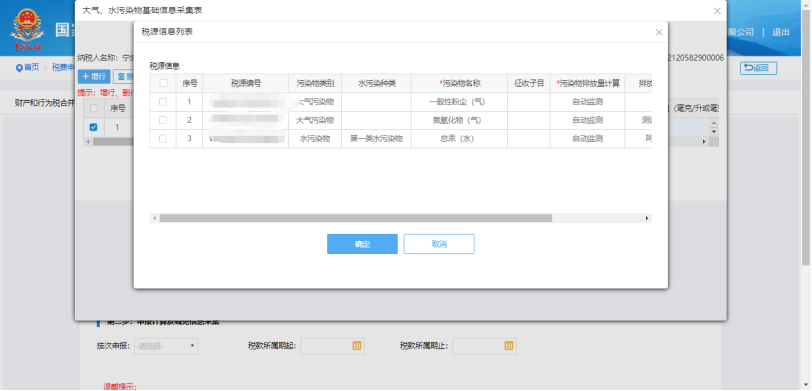Image resolution: width=812 pixels, height=391 pixels.
Task: Toggle the select-all header checkbox
Action: [x=163, y=83]
